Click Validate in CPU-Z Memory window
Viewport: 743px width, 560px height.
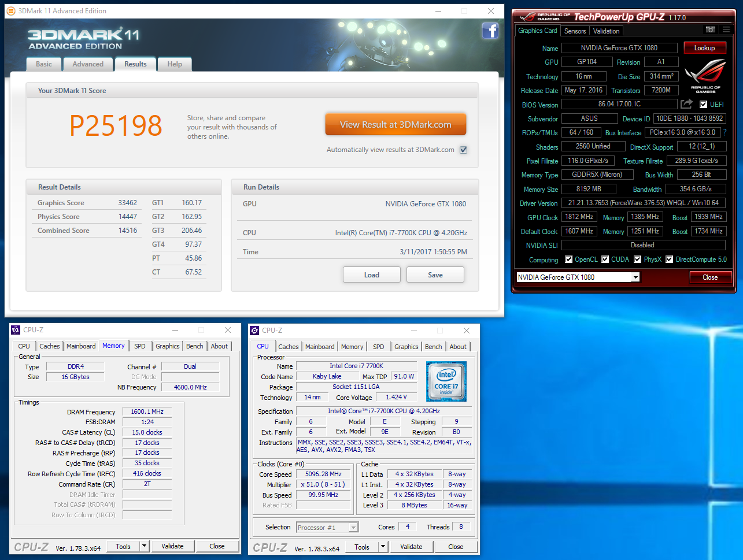tap(172, 546)
